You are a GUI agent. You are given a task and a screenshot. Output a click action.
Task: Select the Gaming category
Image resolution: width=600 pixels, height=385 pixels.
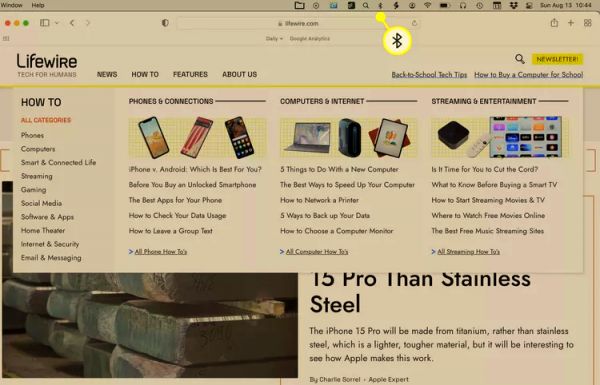click(x=34, y=189)
